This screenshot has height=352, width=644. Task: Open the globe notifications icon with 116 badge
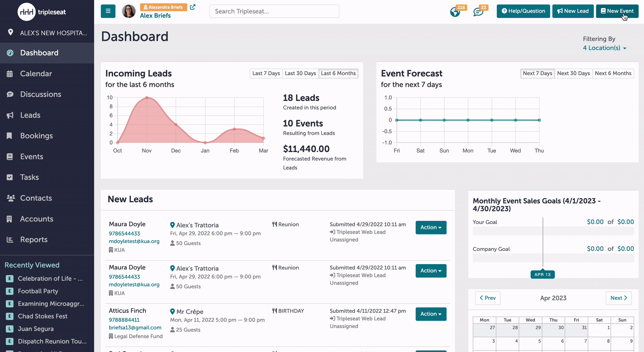point(455,12)
